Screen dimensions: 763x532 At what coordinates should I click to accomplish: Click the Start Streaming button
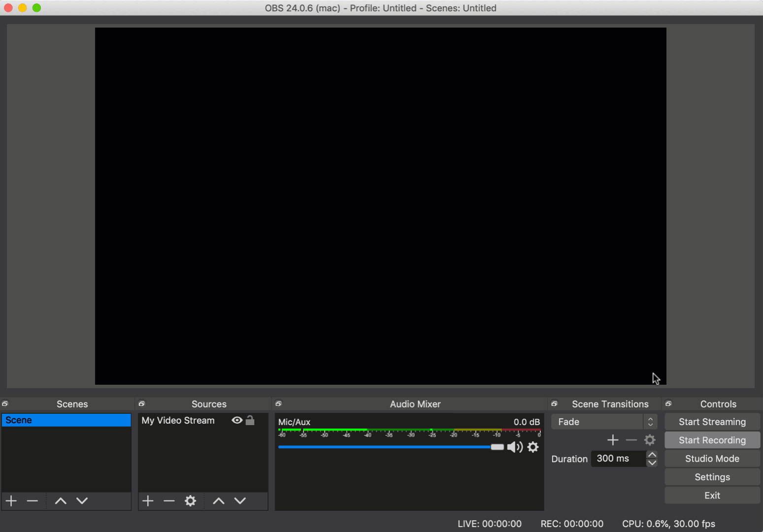[x=712, y=422]
